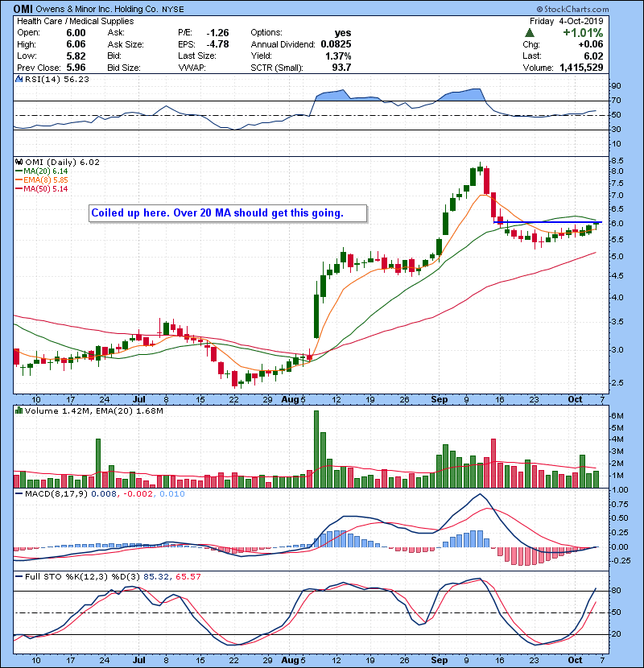Click the Open value 6.00

pos(76,33)
